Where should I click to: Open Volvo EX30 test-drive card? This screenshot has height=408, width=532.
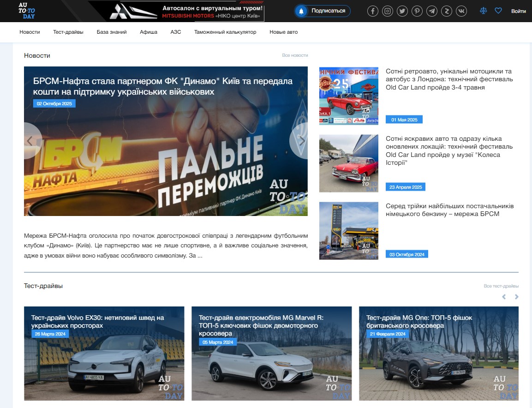pos(104,354)
